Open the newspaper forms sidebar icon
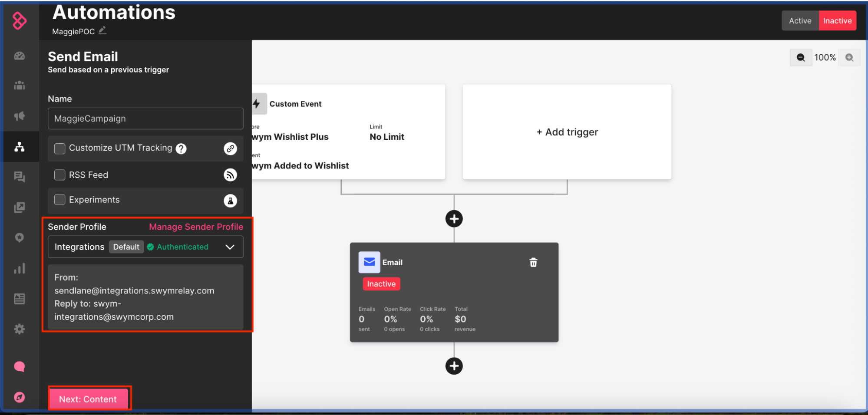 tap(20, 299)
